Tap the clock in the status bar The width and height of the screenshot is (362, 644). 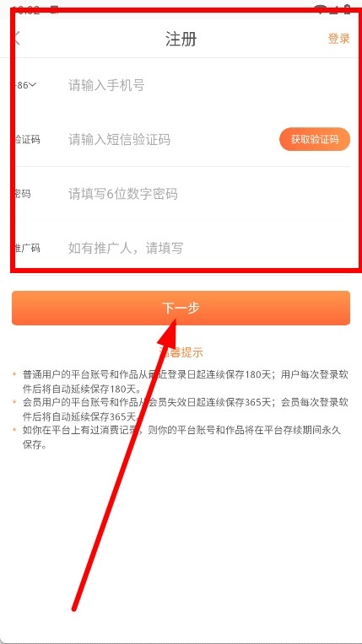25,9
